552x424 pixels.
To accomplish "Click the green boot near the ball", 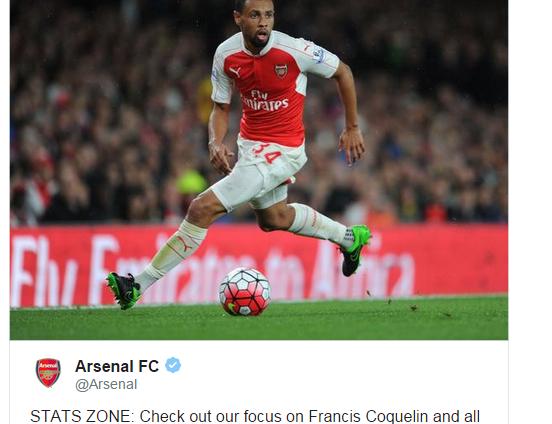I will [124, 291].
